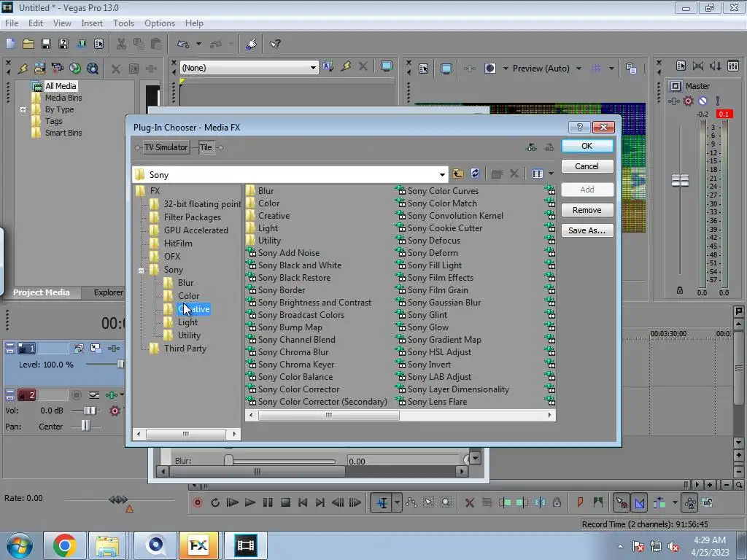Click the Stop button in transport bar
747x560 pixels.
click(x=285, y=502)
